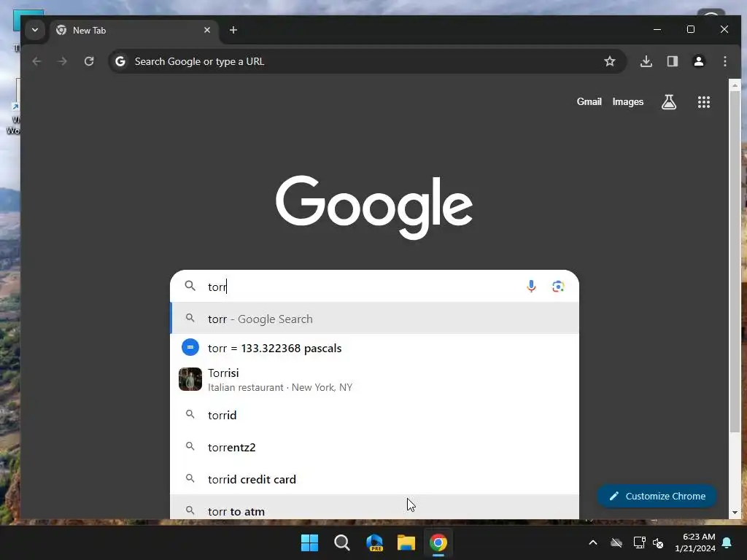The height and width of the screenshot is (560, 747).
Task: Search by image with Google Lens
Action: point(558,286)
